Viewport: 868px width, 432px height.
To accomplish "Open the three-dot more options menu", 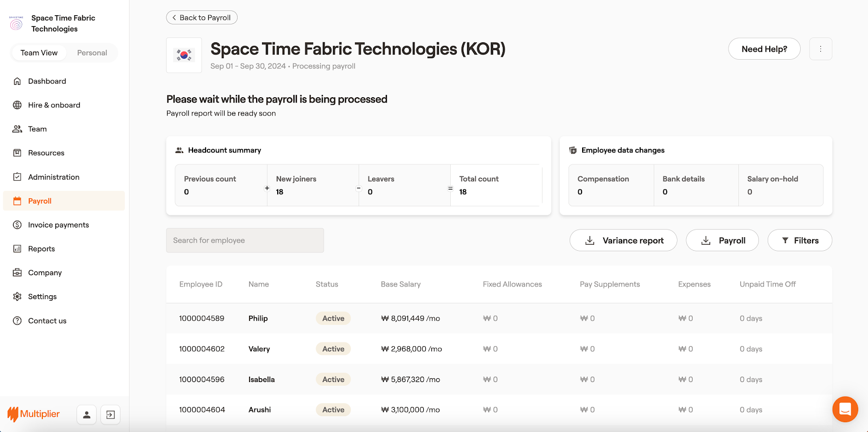I will pos(821,49).
